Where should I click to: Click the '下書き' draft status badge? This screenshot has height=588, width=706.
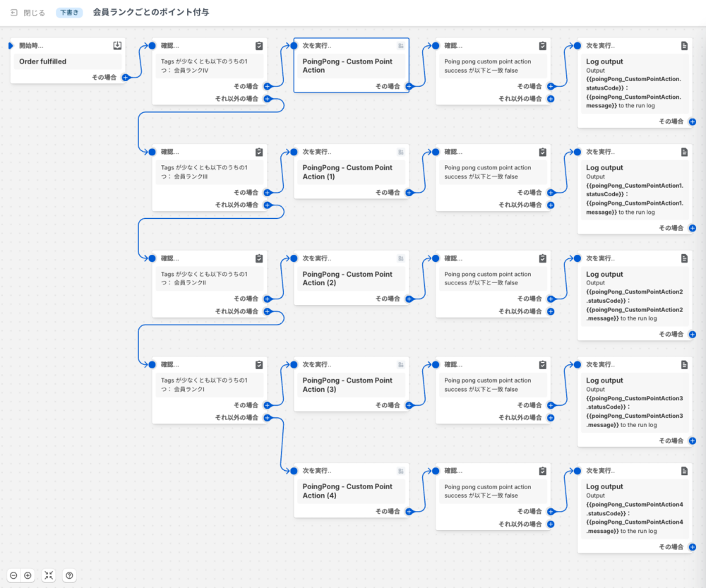click(69, 13)
